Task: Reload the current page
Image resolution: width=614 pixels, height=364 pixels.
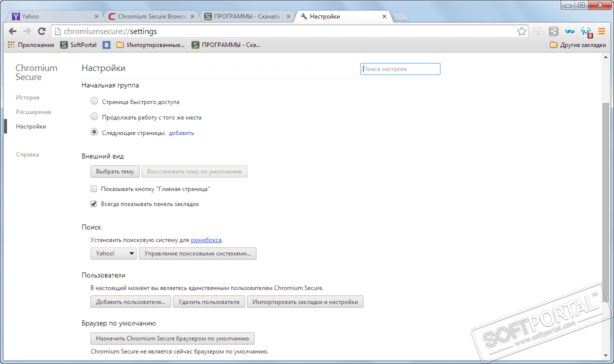Action: pos(42,31)
